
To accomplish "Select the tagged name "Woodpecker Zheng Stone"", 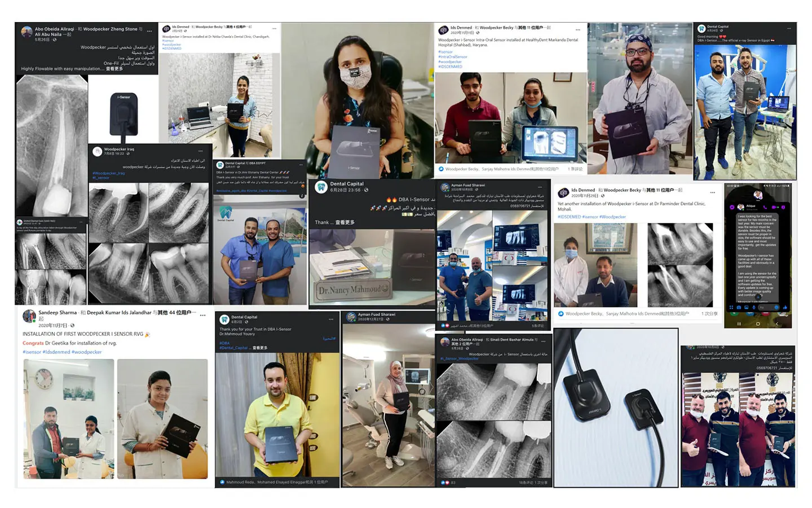I will click(110, 29).
